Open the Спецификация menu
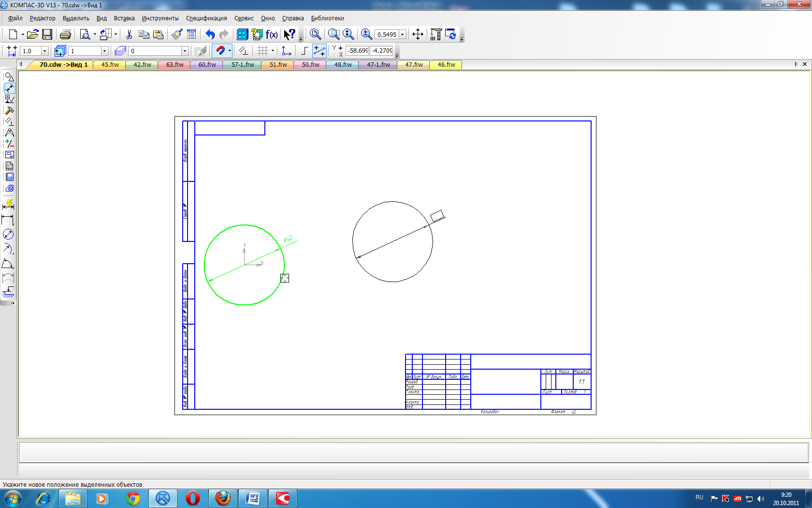 206,18
